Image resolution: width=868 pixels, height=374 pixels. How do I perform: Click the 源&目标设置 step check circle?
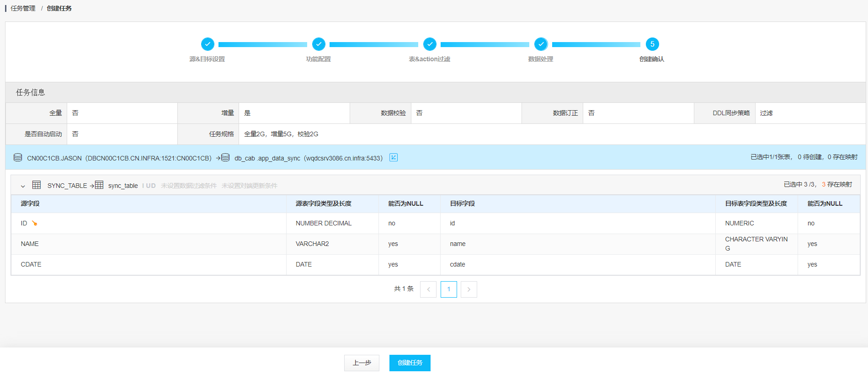(208, 44)
